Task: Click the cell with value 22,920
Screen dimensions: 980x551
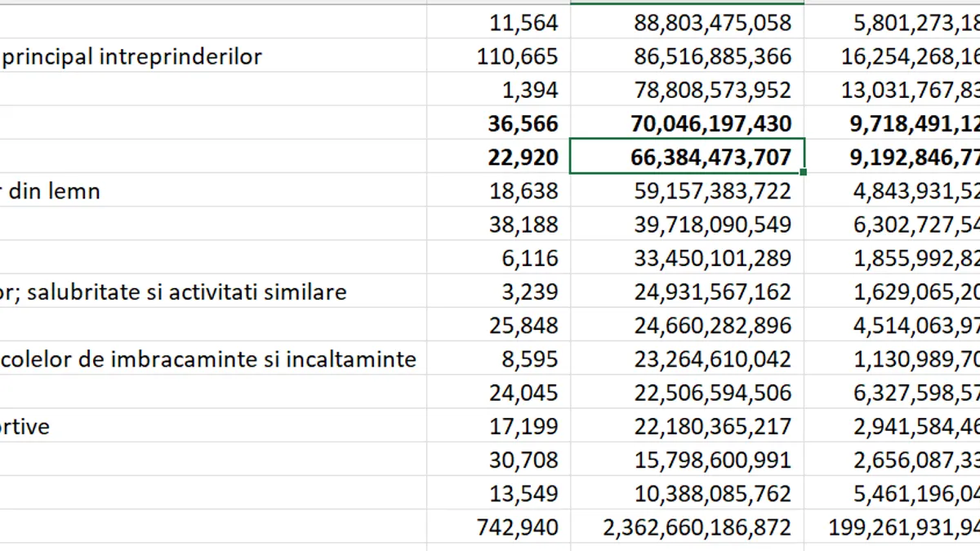Action: coord(498,157)
